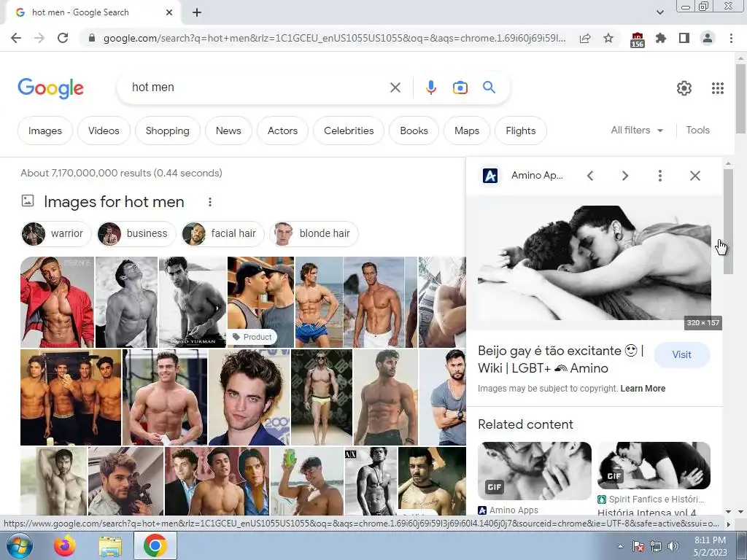Refine images with the blonde hair chip

(x=314, y=234)
